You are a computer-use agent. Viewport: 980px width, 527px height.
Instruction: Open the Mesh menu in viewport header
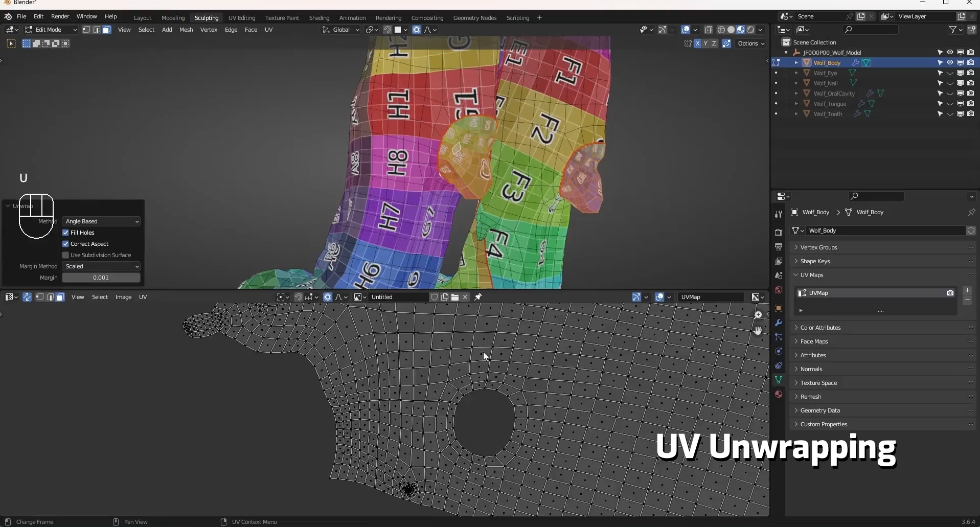click(x=186, y=30)
